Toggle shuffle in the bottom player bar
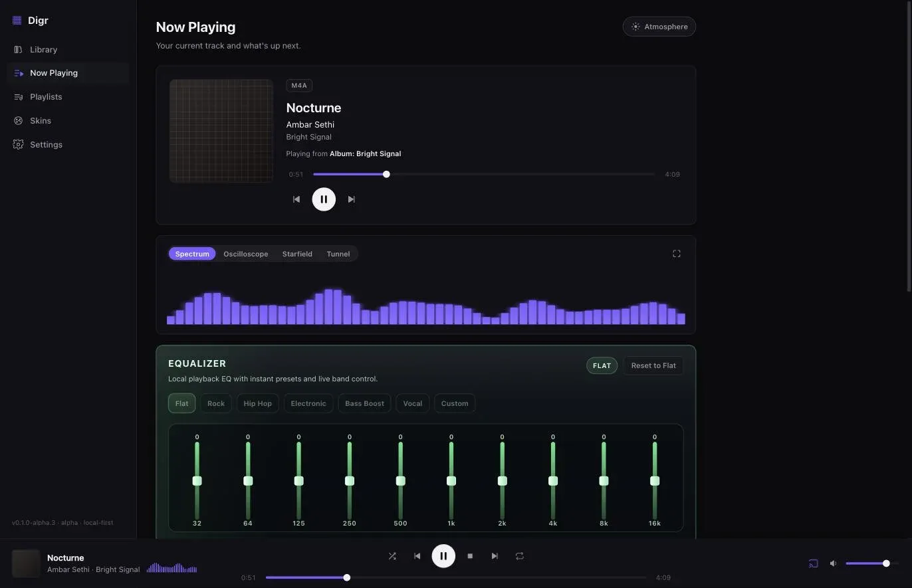The image size is (912, 588). coord(392,556)
